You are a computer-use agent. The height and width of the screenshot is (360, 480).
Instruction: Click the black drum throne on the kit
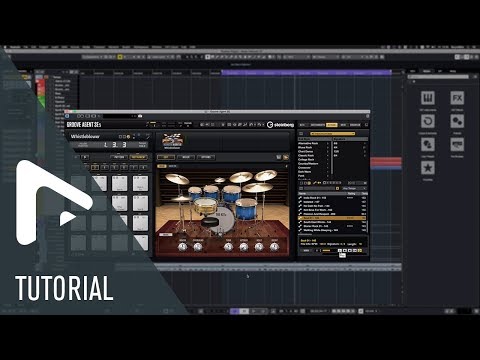(x=209, y=222)
